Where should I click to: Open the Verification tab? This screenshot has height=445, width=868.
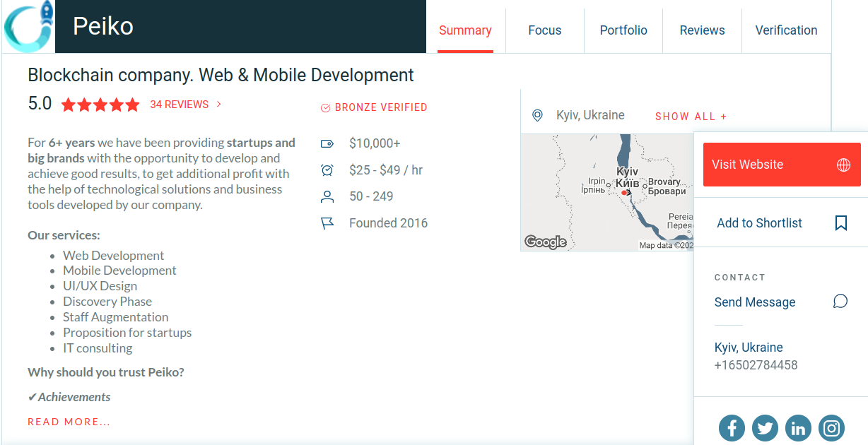pyautogui.click(x=786, y=30)
